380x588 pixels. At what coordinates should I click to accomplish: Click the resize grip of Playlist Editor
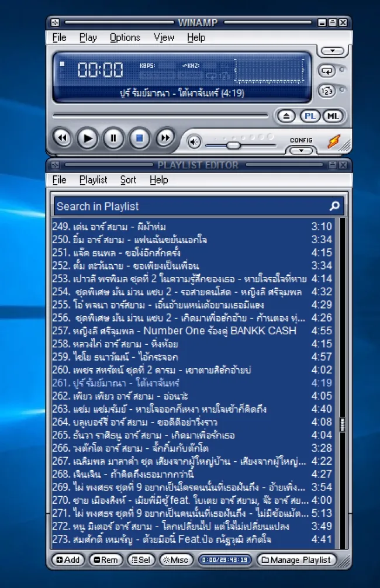pos(344,561)
